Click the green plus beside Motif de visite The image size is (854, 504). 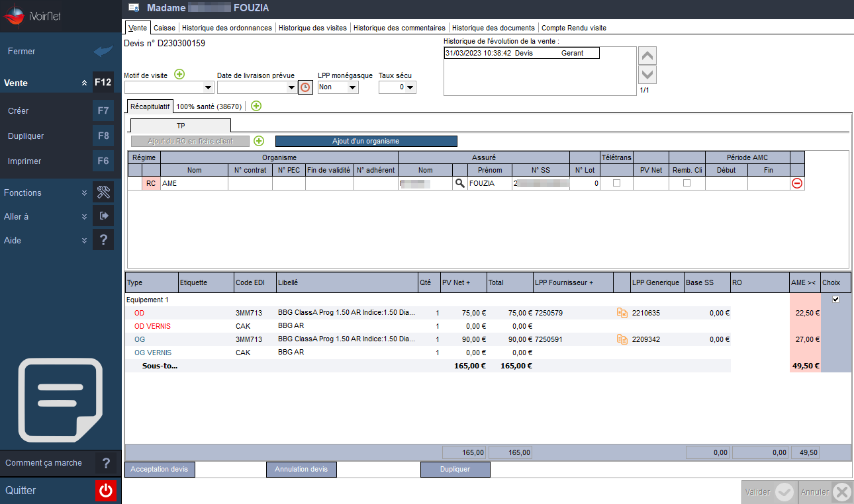tap(179, 74)
